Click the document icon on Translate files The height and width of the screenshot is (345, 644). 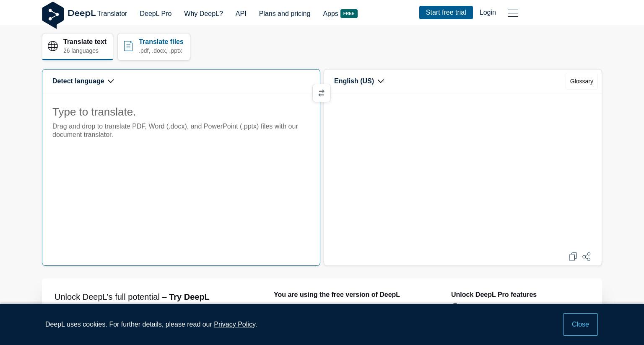pyautogui.click(x=128, y=46)
